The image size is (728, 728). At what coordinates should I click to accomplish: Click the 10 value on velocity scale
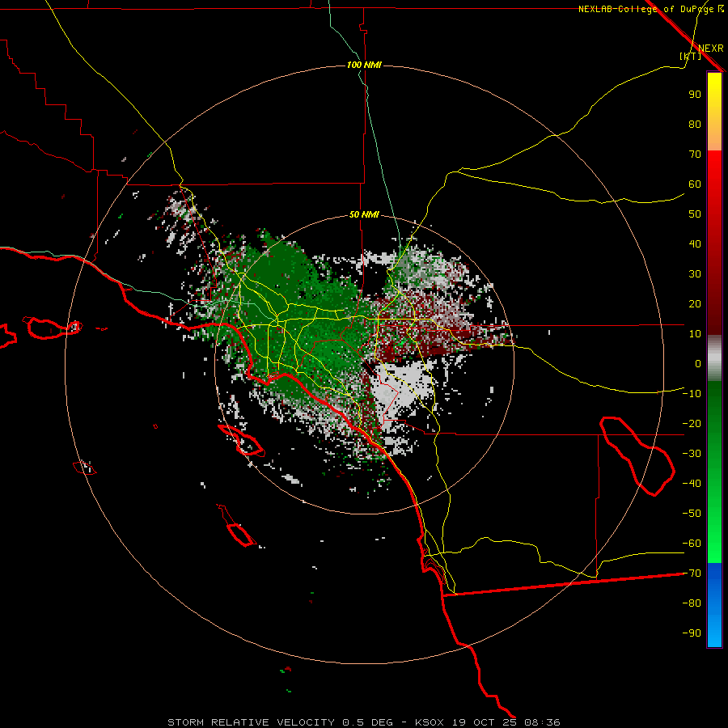tap(695, 334)
